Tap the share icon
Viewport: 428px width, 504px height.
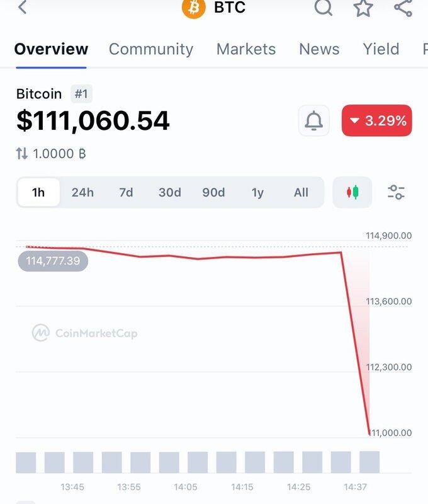click(403, 7)
